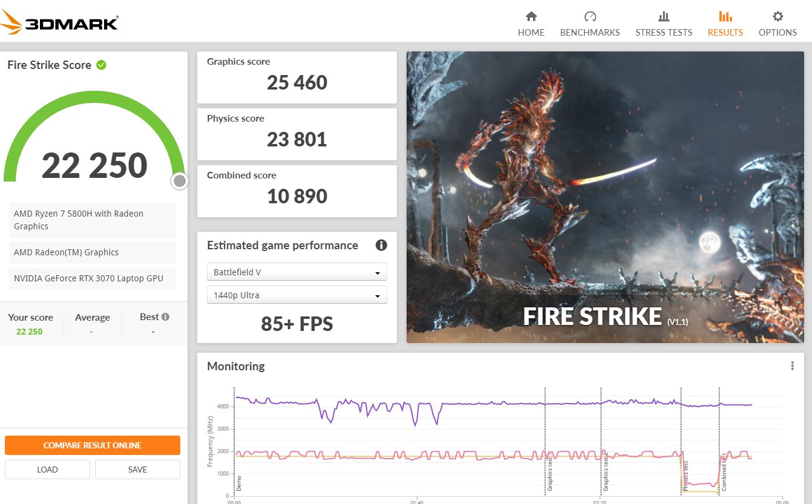This screenshot has height=504, width=812.
Task: Click the Your score value 22 250
Action: point(30,332)
